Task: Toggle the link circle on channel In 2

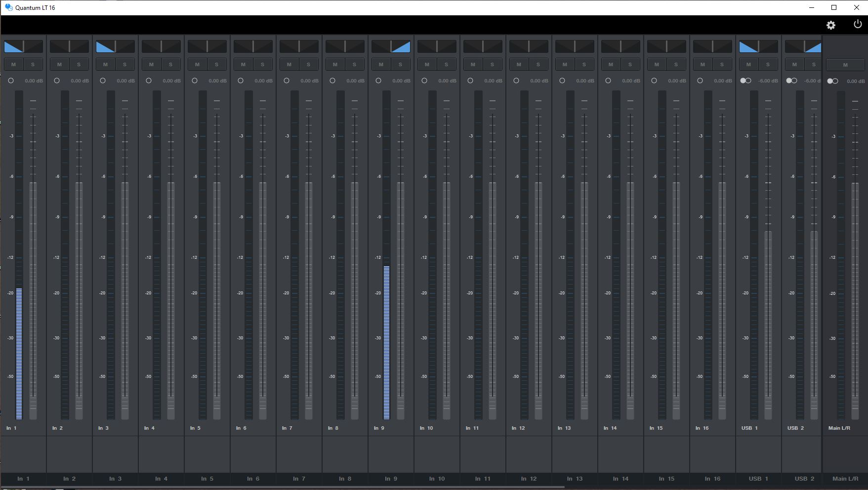Action: [57, 81]
